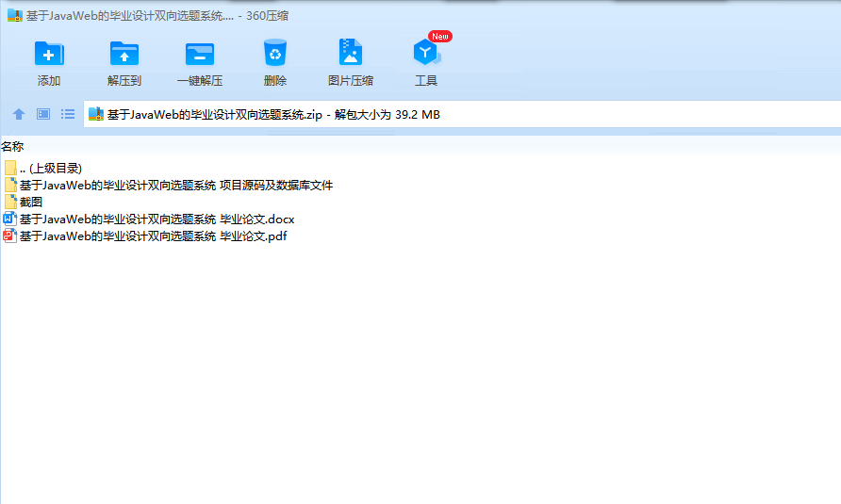
Task: Go up one level with the arrow icon
Action: [19, 114]
